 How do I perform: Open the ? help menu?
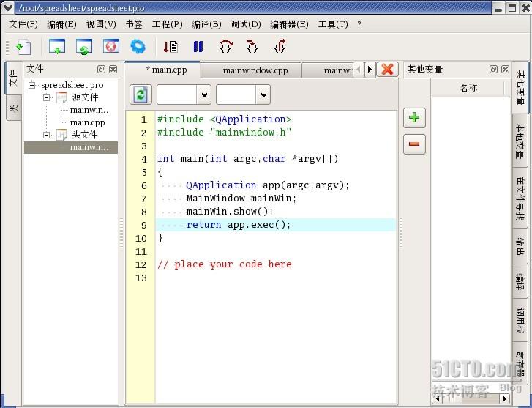(x=359, y=24)
